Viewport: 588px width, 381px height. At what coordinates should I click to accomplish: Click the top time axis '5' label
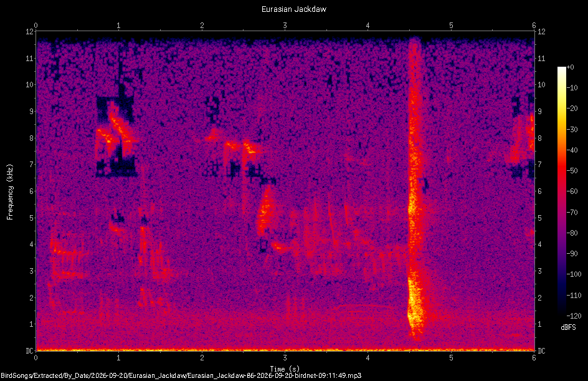tap(451, 26)
